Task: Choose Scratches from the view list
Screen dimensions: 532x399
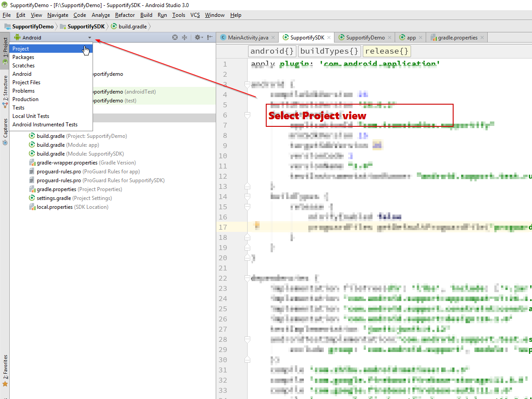Action: pos(51,66)
